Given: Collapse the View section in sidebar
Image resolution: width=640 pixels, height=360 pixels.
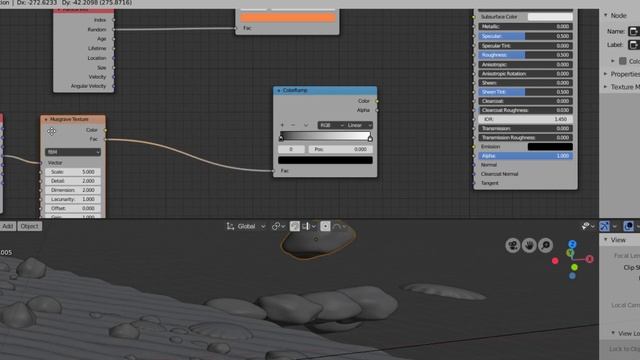Looking at the screenshot, I should pyautogui.click(x=606, y=240).
